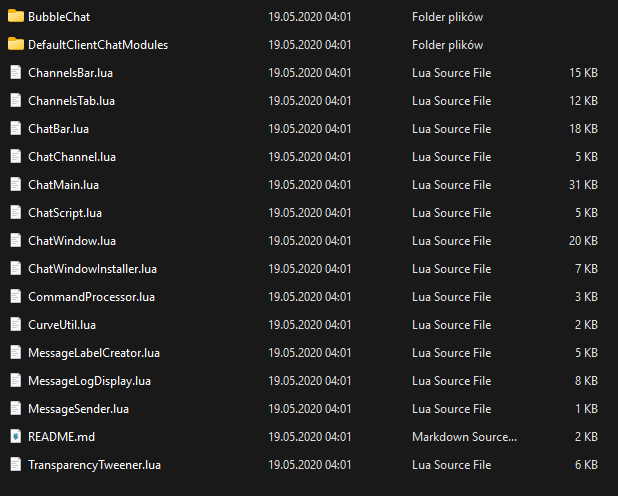Image resolution: width=618 pixels, height=496 pixels.
Task: Click the BubbleChat folder name
Action: coord(58,17)
